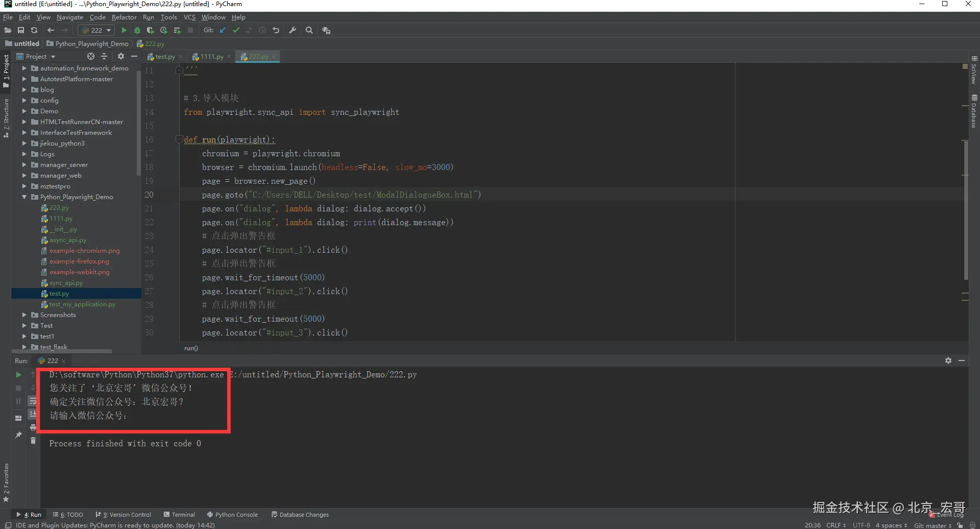
Task: Toggle the SciView tool window on right
Action: pos(974,70)
